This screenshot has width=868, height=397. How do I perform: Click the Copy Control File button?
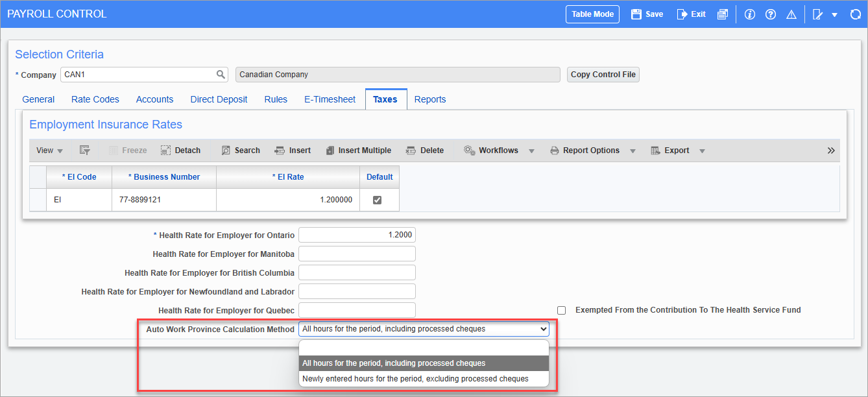[603, 74]
